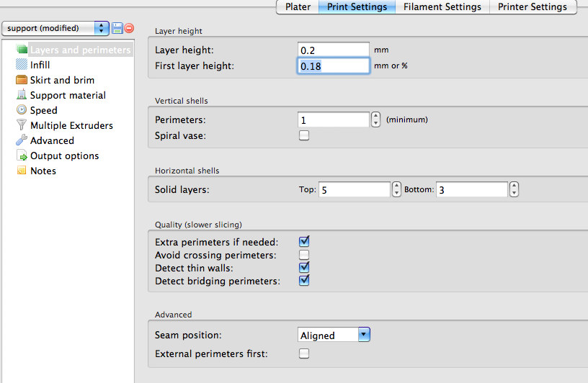Open Skirt and brim settings page

pos(62,80)
